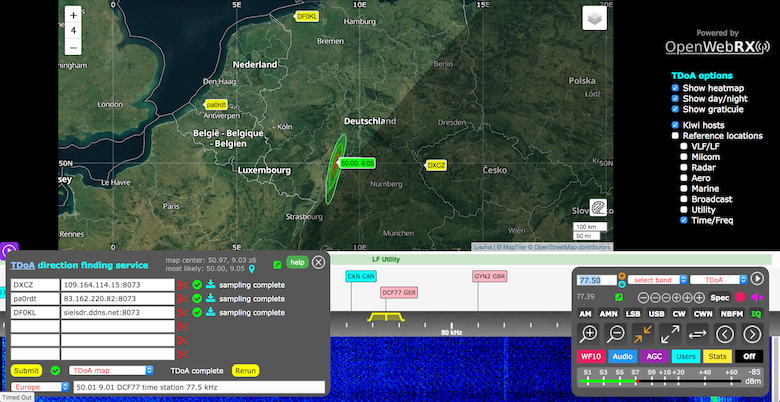780x402 pixels.
Task: Enable Reference locations checkbox
Action: pos(677,135)
